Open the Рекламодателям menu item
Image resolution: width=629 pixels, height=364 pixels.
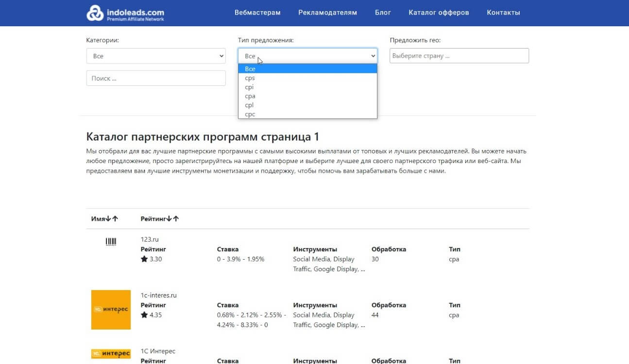pyautogui.click(x=328, y=13)
